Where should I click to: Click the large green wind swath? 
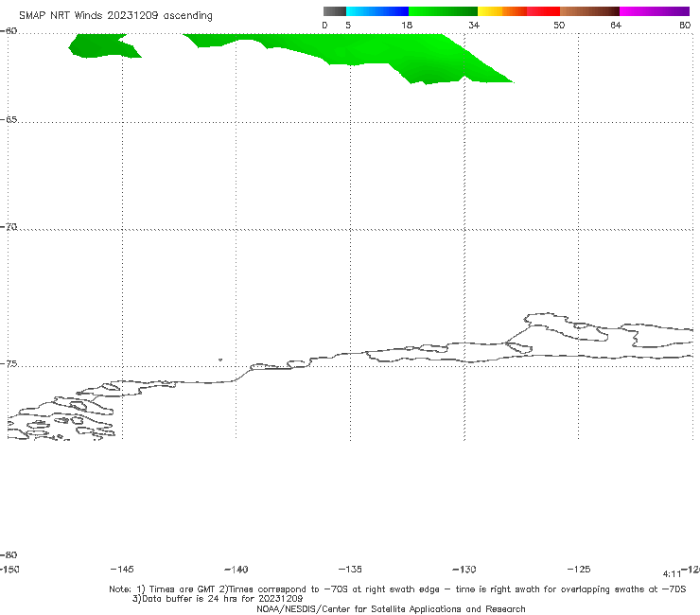(x=358, y=51)
